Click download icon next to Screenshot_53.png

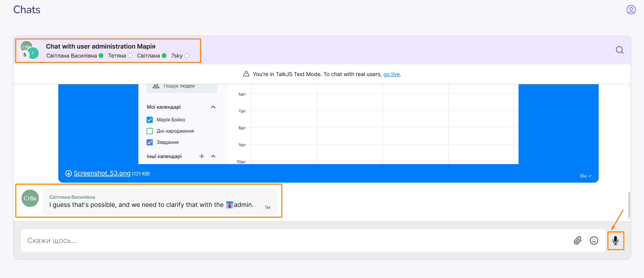coord(68,173)
